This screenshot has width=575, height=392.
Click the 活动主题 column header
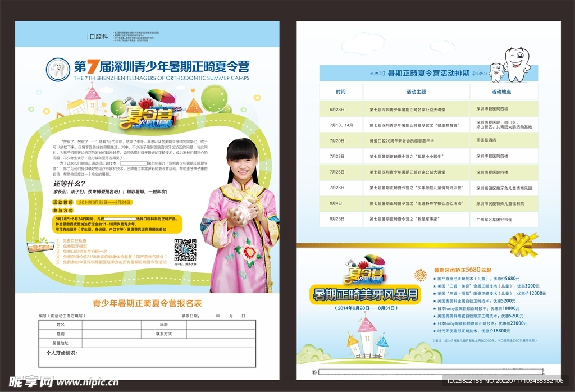[416, 92]
